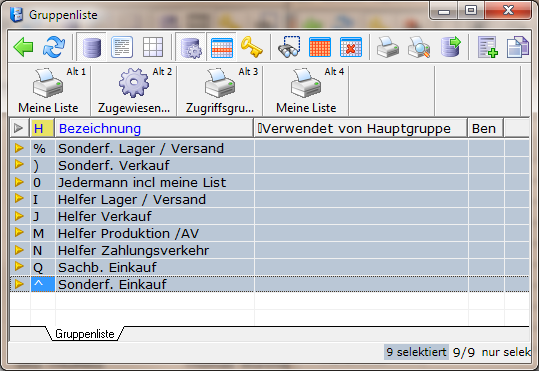Click the Alt 1 Meine Liste button
This screenshot has height=371, width=539.
click(49, 90)
